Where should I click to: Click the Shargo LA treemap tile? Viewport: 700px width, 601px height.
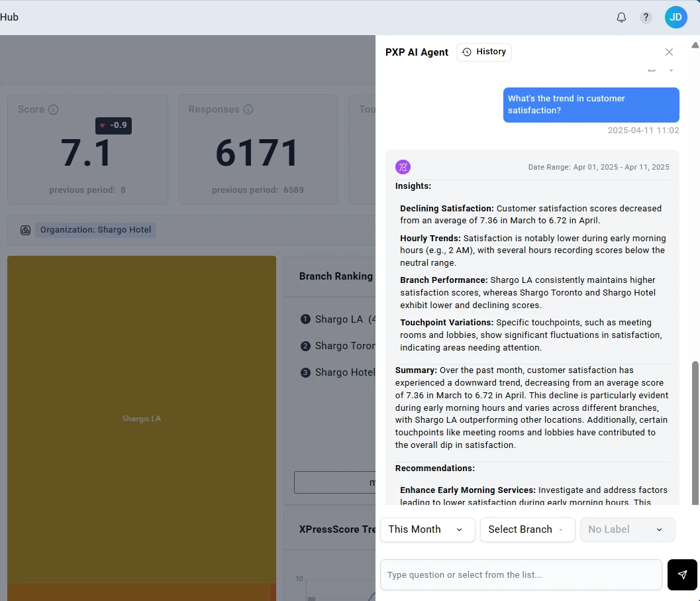coord(141,418)
